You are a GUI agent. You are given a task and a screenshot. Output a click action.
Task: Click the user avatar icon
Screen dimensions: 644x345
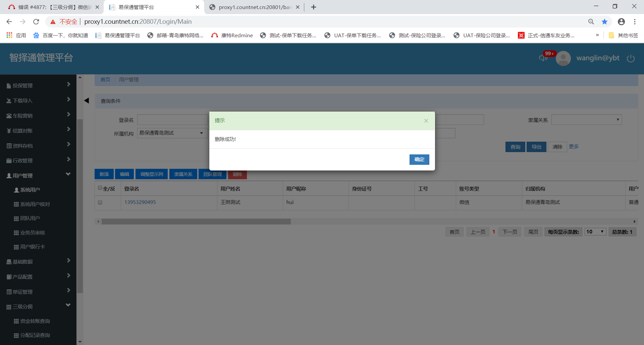[x=563, y=58]
